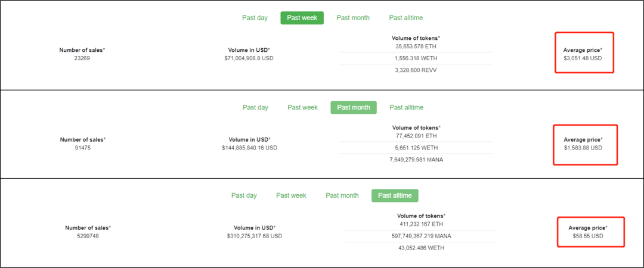Click the 3,328,600 REVV token volume

pos(416,70)
